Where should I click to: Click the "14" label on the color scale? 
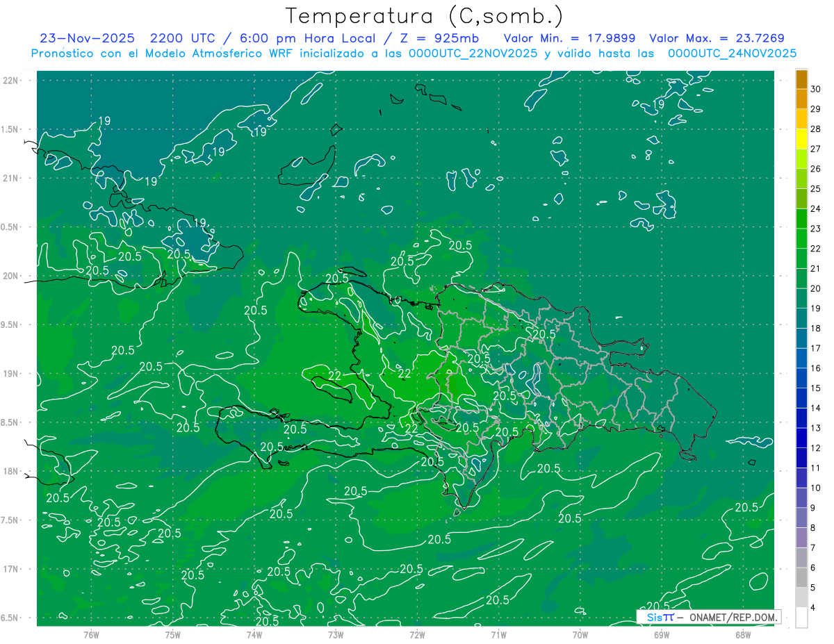click(x=816, y=408)
